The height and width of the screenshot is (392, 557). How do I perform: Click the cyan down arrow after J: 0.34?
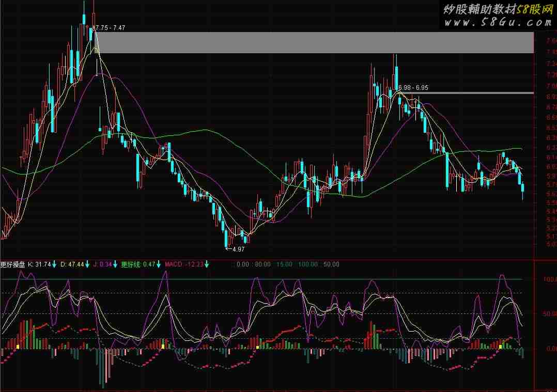point(115,264)
